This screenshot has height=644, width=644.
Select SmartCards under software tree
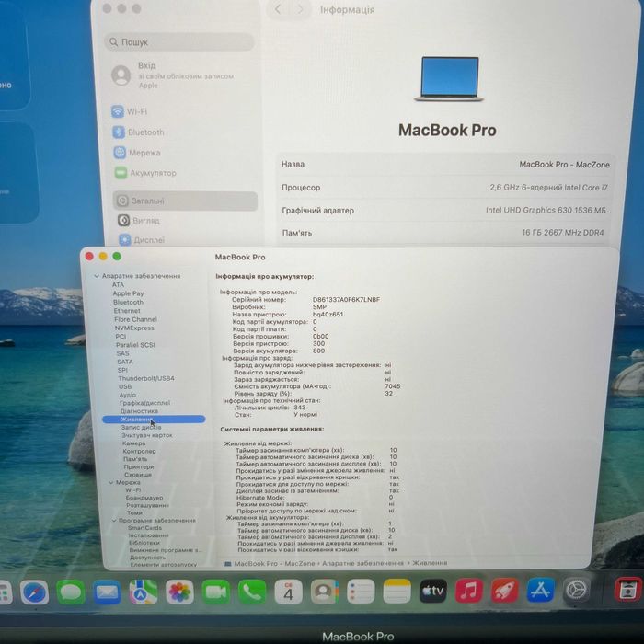point(144,528)
